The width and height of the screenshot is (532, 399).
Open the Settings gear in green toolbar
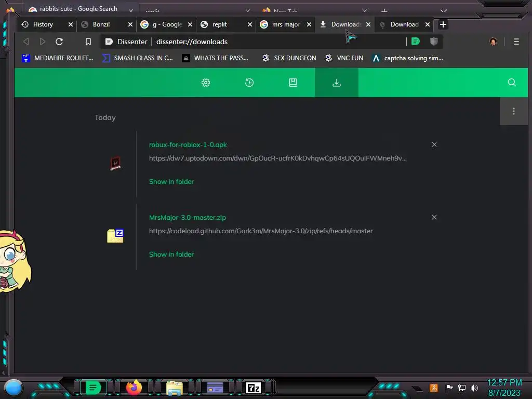tap(206, 83)
